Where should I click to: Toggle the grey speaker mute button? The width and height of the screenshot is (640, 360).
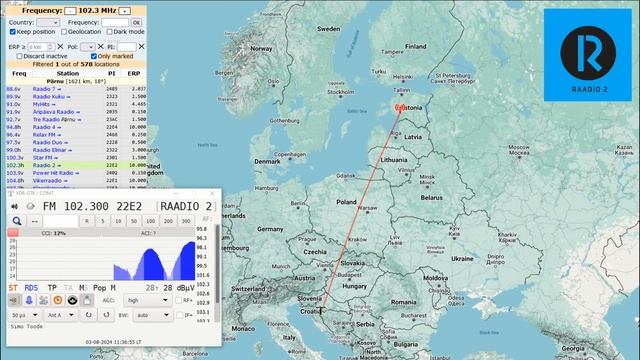[15, 300]
